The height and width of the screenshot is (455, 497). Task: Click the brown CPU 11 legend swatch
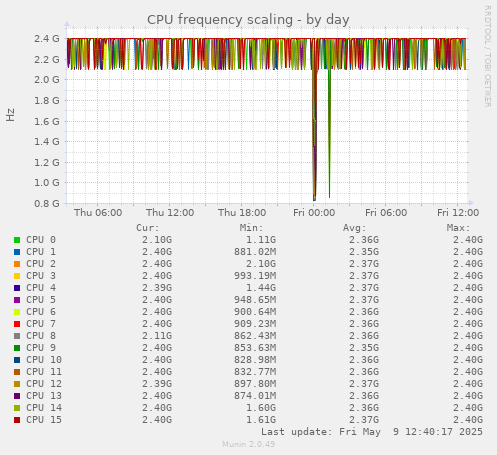coord(17,372)
